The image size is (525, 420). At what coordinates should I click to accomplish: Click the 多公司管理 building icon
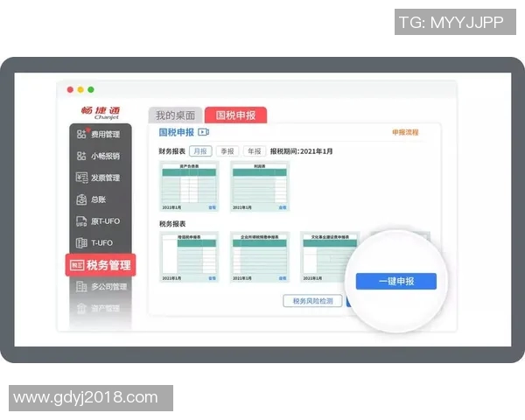click(81, 286)
